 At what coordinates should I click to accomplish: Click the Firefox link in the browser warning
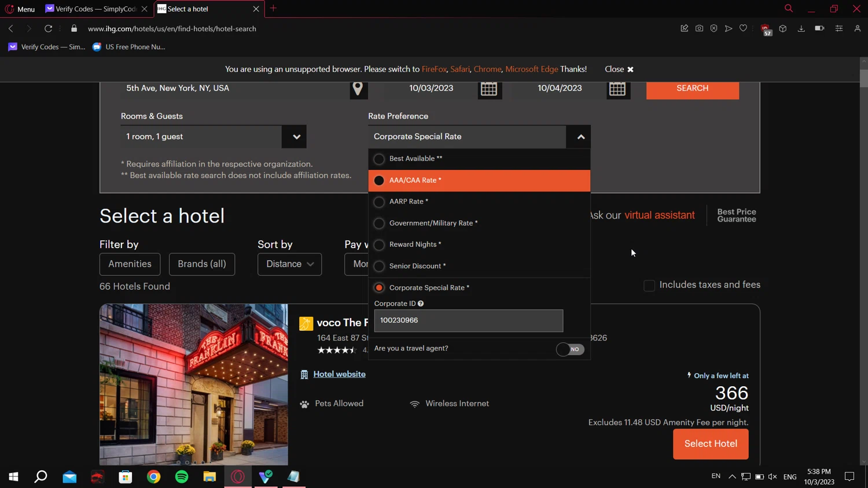tap(434, 69)
